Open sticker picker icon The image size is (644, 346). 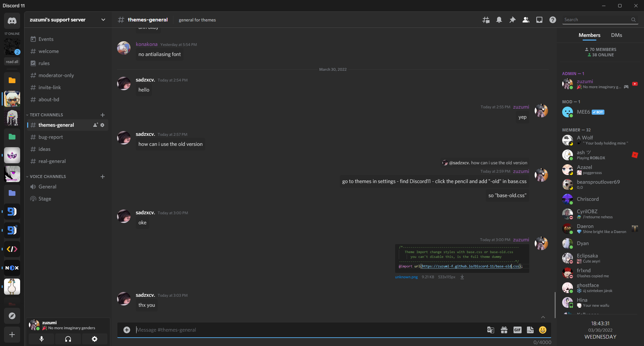pos(530,330)
